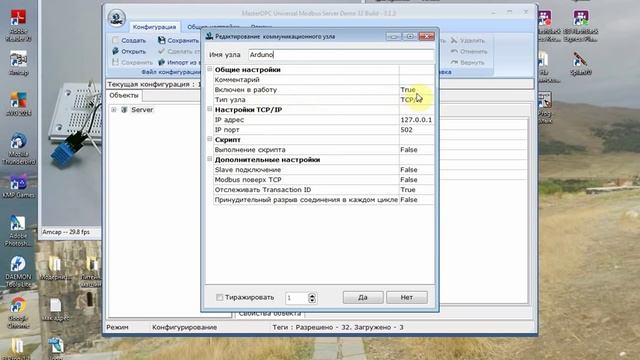The height and width of the screenshot is (360, 640).
Task: Open KMP Games desktop icon
Action: (18, 187)
